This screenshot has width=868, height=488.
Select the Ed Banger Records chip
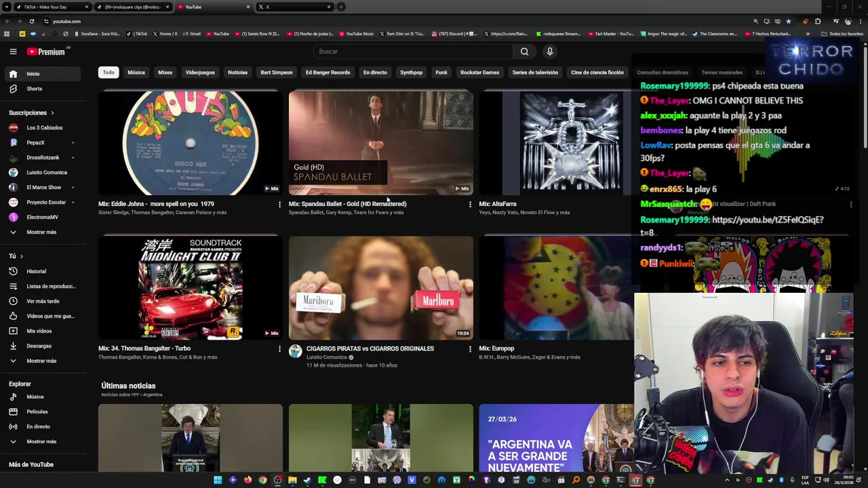328,73
